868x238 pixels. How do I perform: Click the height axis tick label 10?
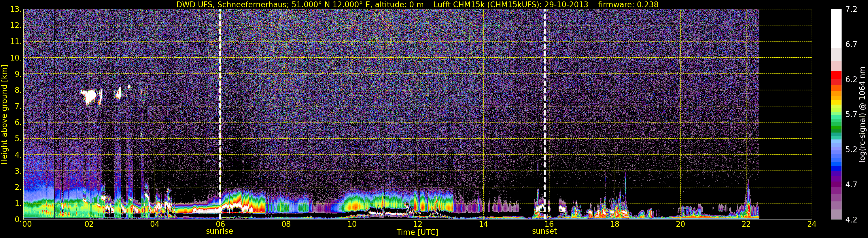click(16, 58)
